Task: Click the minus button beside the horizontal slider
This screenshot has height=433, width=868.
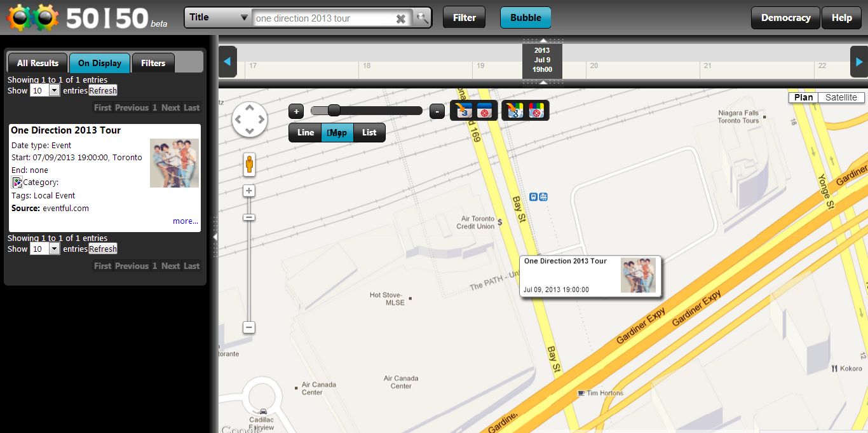Action: click(437, 111)
